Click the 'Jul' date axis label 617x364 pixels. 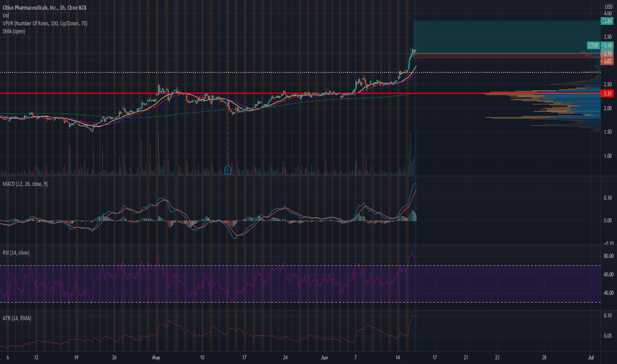click(x=591, y=357)
